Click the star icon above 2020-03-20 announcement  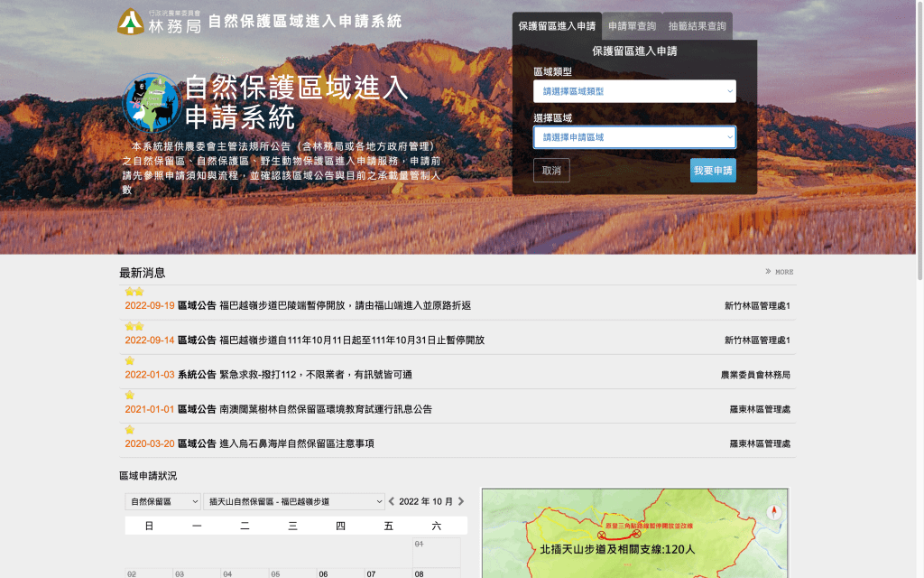click(x=130, y=429)
